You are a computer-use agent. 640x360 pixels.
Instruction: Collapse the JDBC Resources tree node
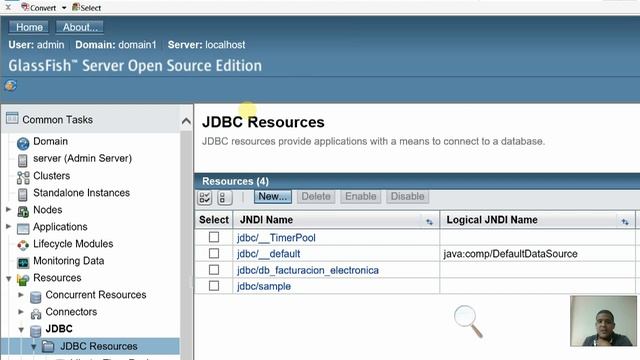pos(33,347)
